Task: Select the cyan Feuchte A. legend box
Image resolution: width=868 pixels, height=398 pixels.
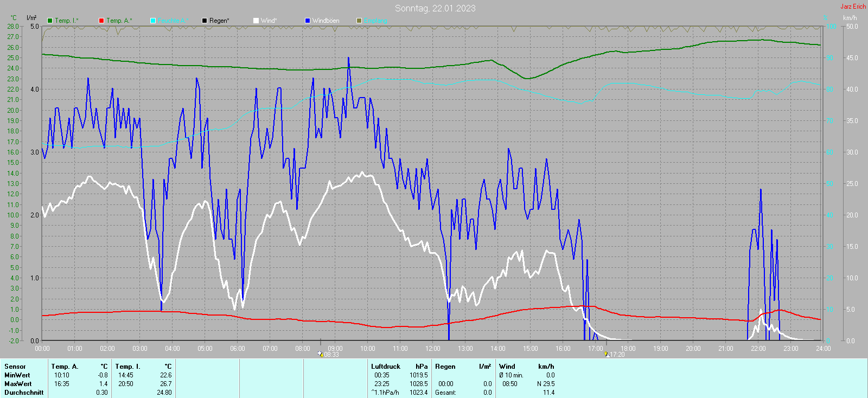Action: pos(153,21)
